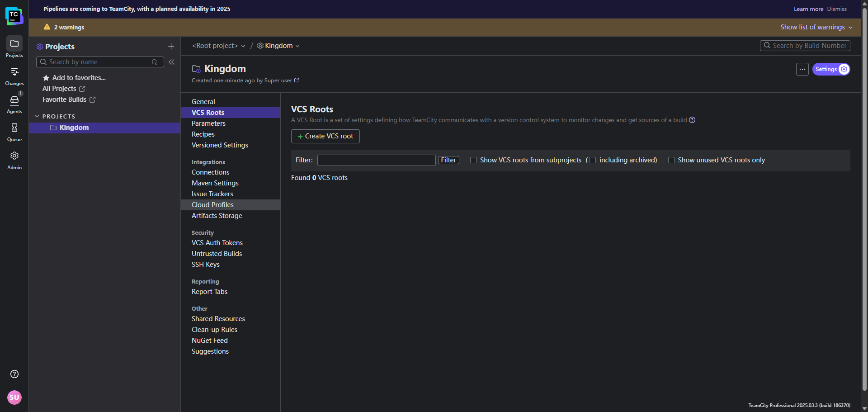Open Clean-up Rules tab
The image size is (868, 412).
(231, 330)
